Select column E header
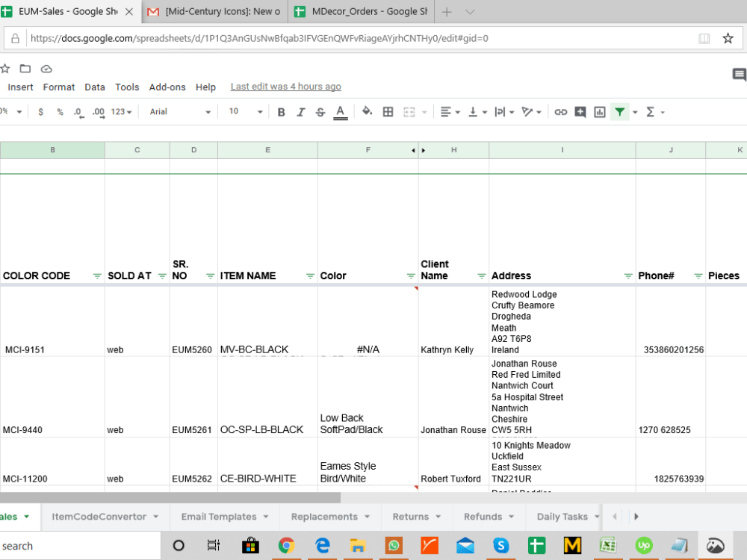 click(x=267, y=150)
